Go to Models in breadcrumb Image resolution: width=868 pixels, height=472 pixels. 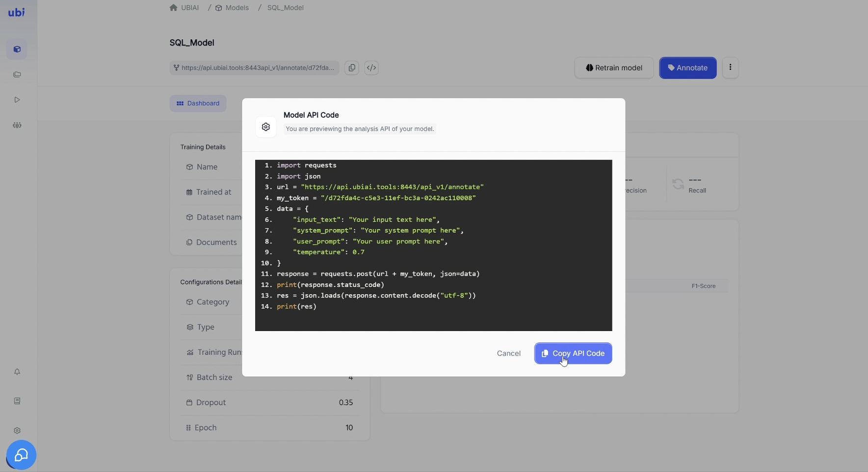pos(237,8)
